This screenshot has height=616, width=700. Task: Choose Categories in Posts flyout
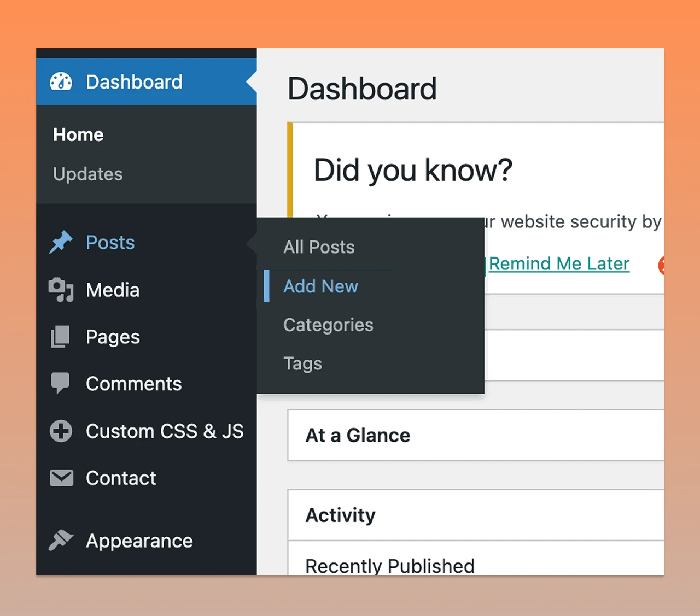(328, 325)
